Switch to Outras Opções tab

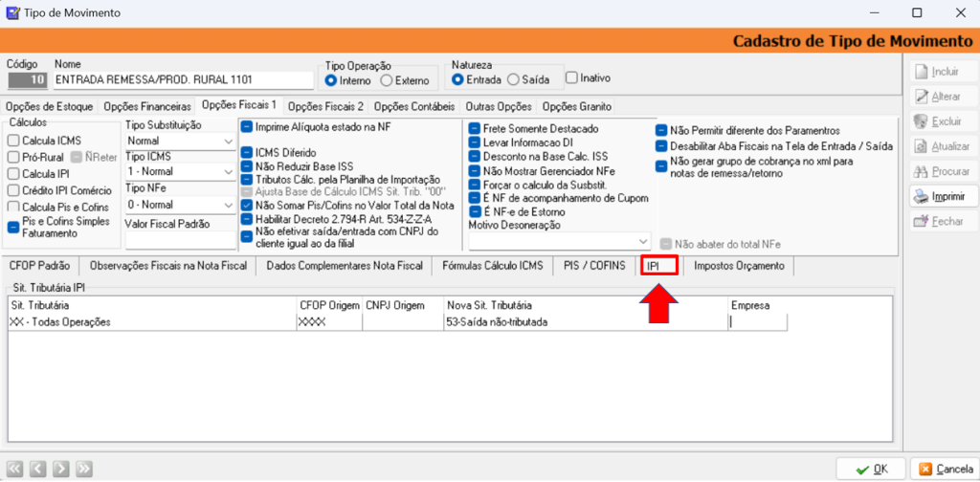[499, 106]
